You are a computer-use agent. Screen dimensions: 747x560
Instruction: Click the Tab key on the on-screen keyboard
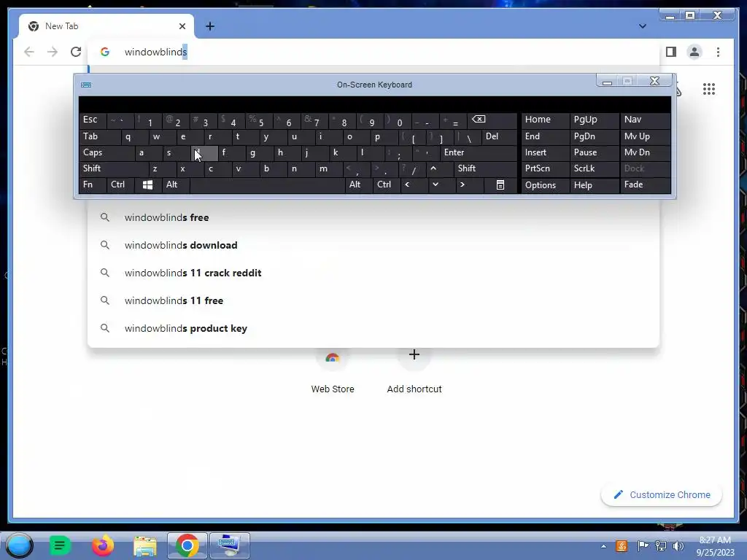coord(99,136)
